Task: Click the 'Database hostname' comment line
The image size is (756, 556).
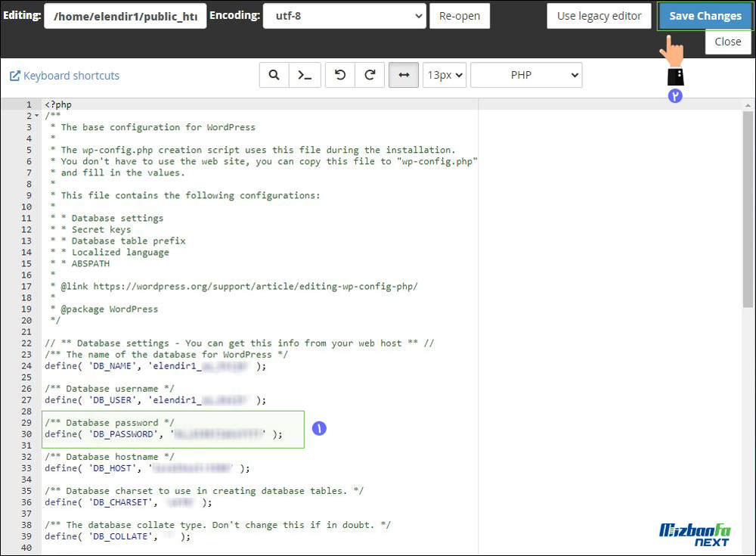Action: pos(110,457)
